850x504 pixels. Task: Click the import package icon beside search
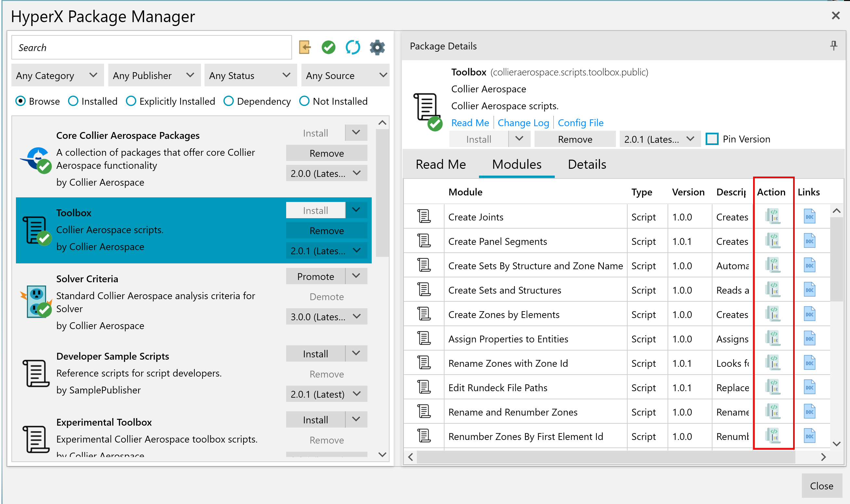[305, 47]
